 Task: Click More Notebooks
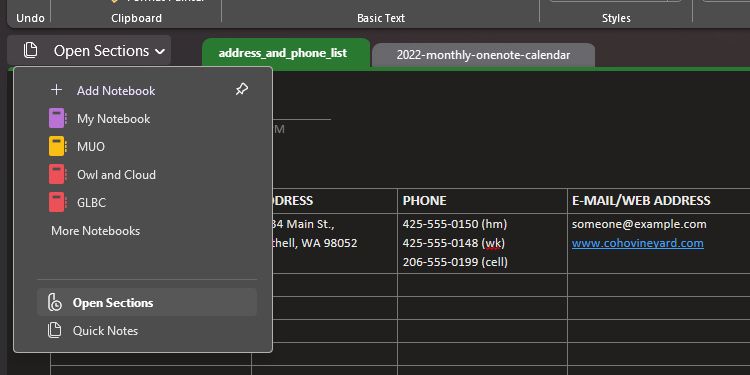tap(96, 231)
